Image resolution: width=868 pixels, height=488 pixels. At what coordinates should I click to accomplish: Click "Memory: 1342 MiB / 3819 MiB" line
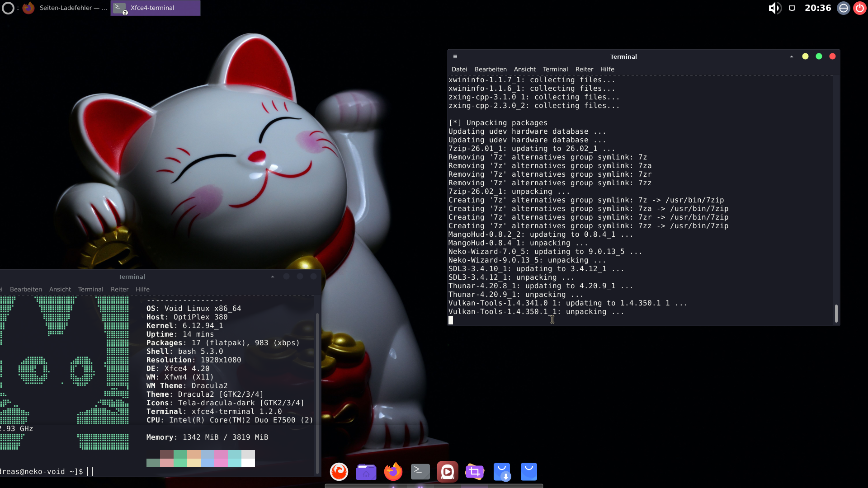pyautogui.click(x=207, y=437)
